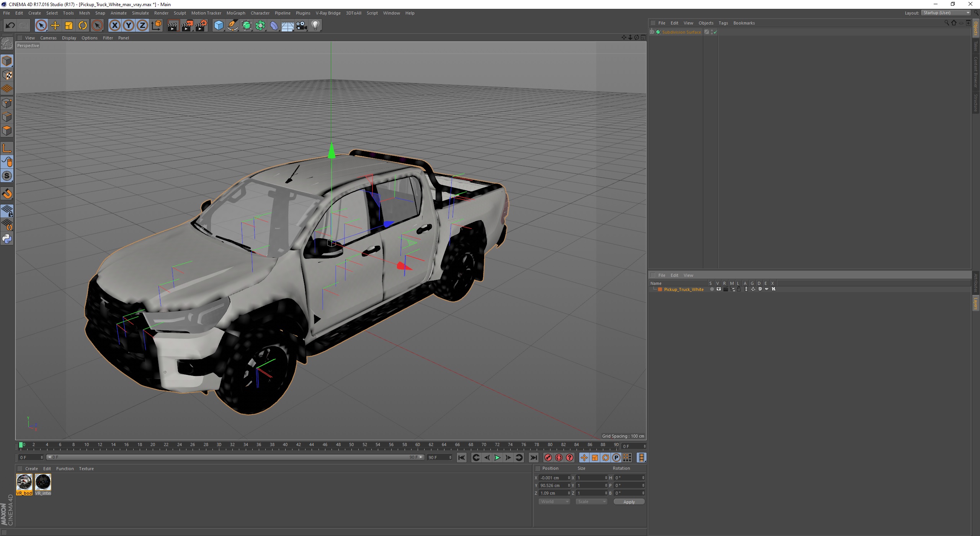This screenshot has height=536, width=980.
Task: Open the World coordinate dropdown
Action: [554, 502]
